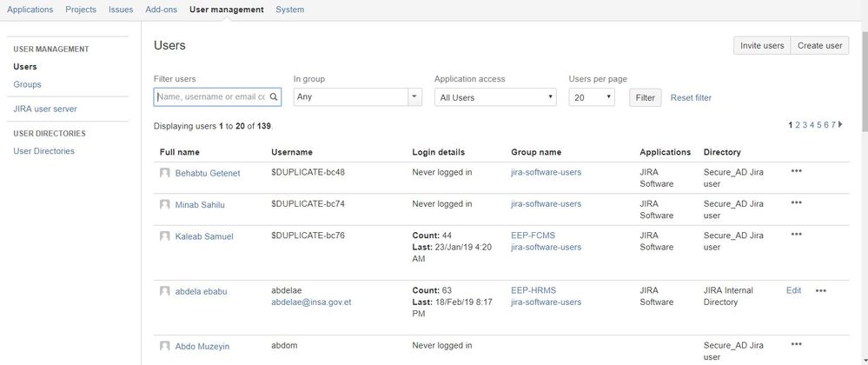The width and height of the screenshot is (868, 365).
Task: Click avatar icon of Behabtu Getenet
Action: point(164,173)
